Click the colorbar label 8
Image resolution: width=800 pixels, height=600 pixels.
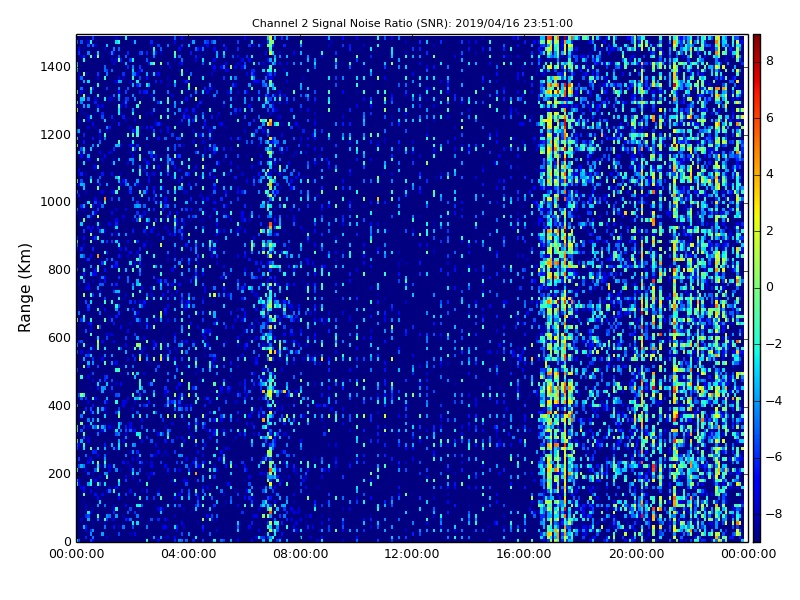click(770, 61)
